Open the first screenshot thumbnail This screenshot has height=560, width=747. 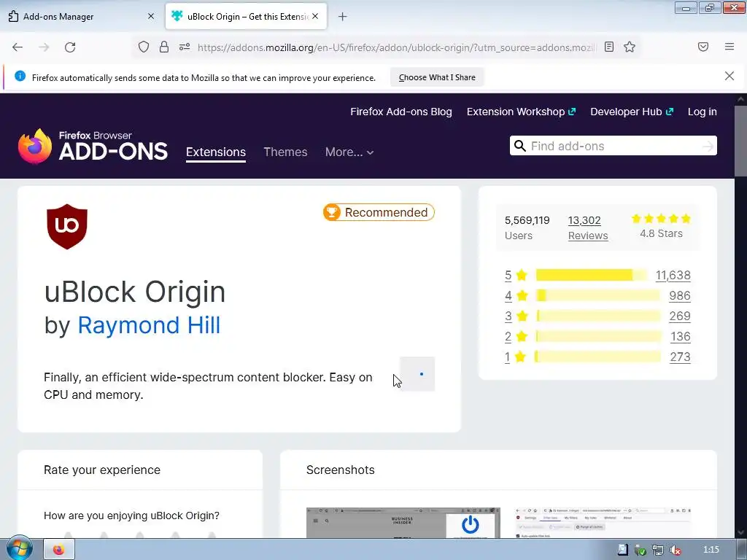point(403,523)
